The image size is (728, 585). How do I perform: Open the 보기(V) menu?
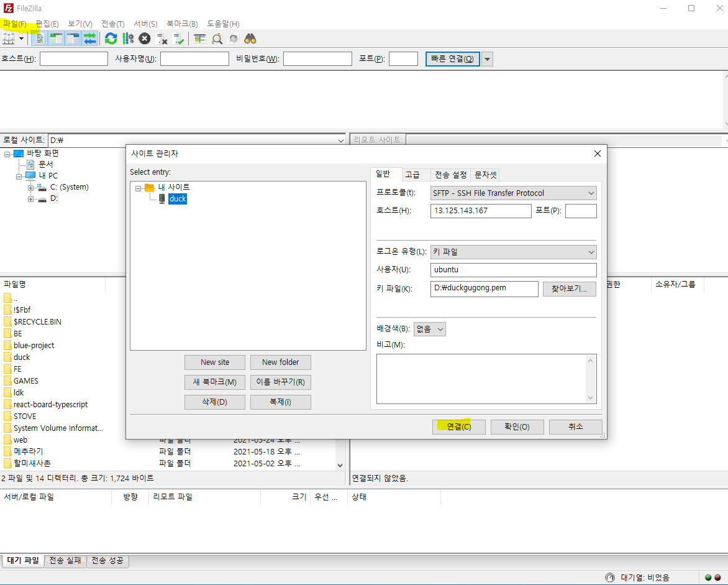pyautogui.click(x=80, y=24)
